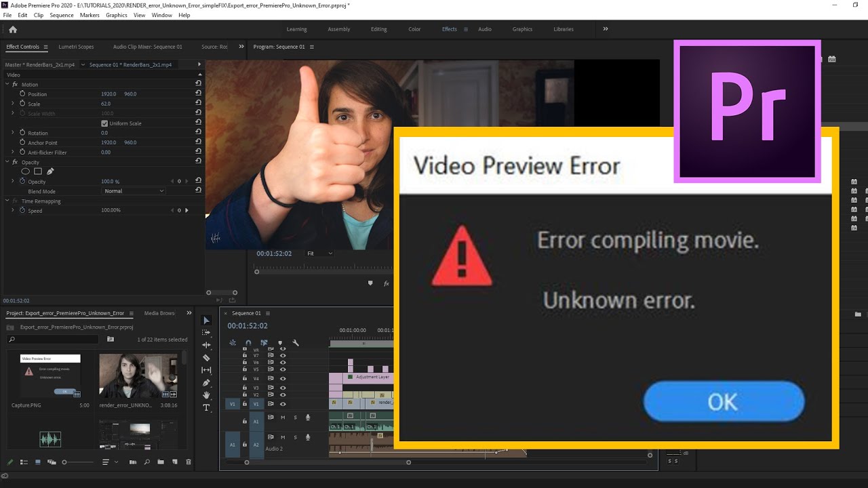The height and width of the screenshot is (488, 868).
Task: Toggle Uniform Scale checkbox
Action: click(x=104, y=123)
